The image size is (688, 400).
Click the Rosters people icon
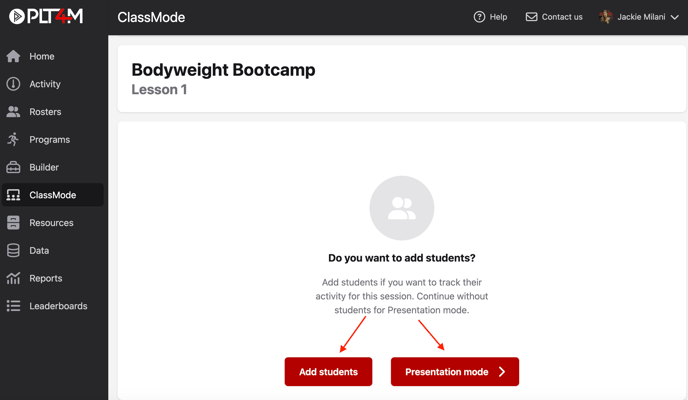click(13, 112)
